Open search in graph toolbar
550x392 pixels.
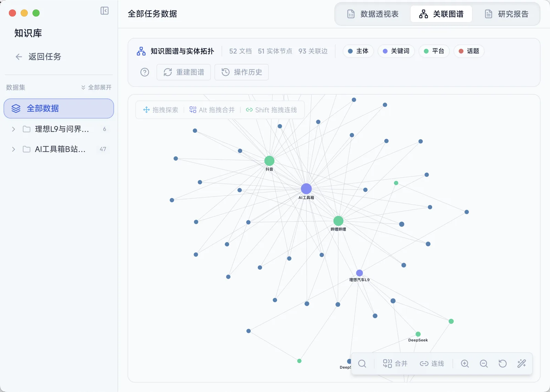coord(362,363)
